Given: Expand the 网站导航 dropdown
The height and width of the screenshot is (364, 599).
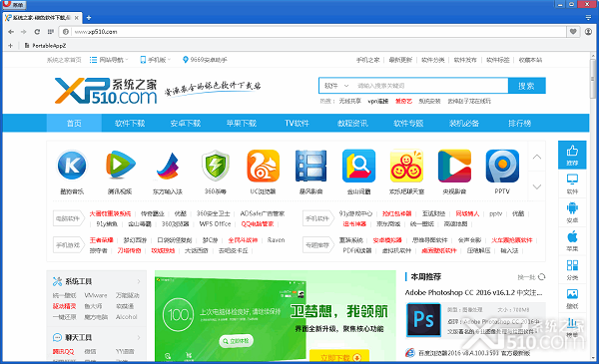Looking at the screenshot, I should pyautogui.click(x=109, y=60).
